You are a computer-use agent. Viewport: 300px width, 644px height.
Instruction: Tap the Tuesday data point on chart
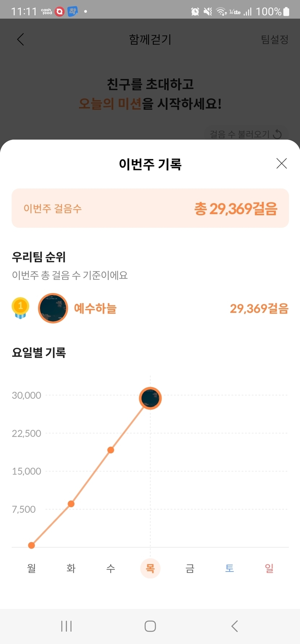click(x=71, y=504)
